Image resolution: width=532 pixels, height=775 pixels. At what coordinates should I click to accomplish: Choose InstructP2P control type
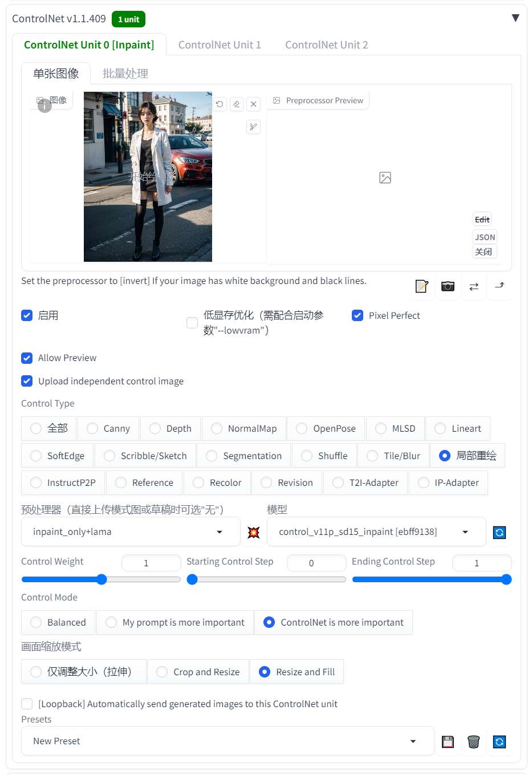tap(63, 482)
